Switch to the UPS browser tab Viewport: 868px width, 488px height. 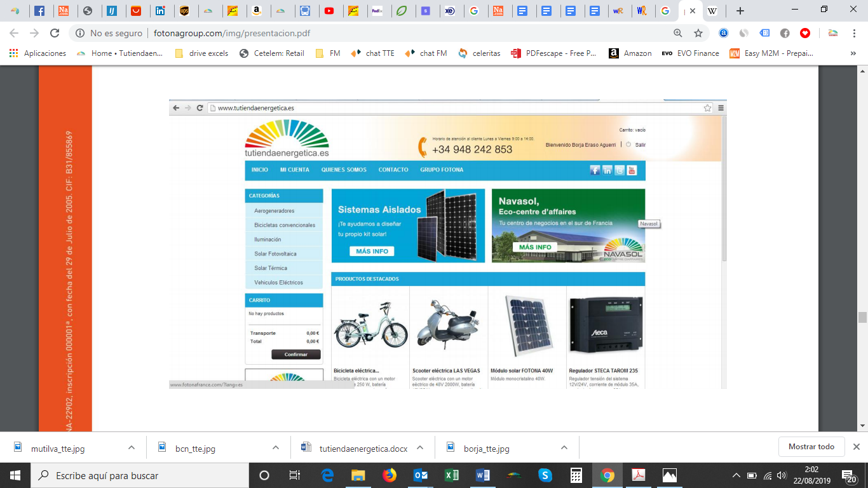point(184,11)
